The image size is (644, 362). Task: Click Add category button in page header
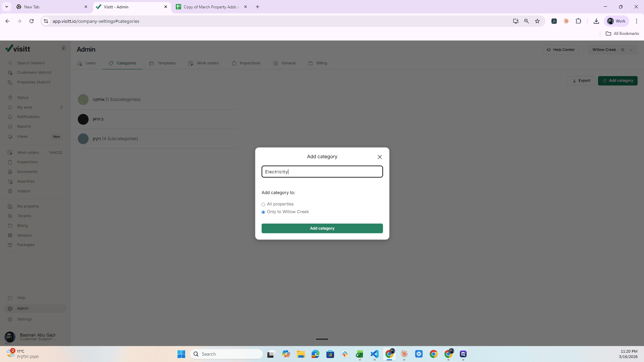[x=618, y=81]
